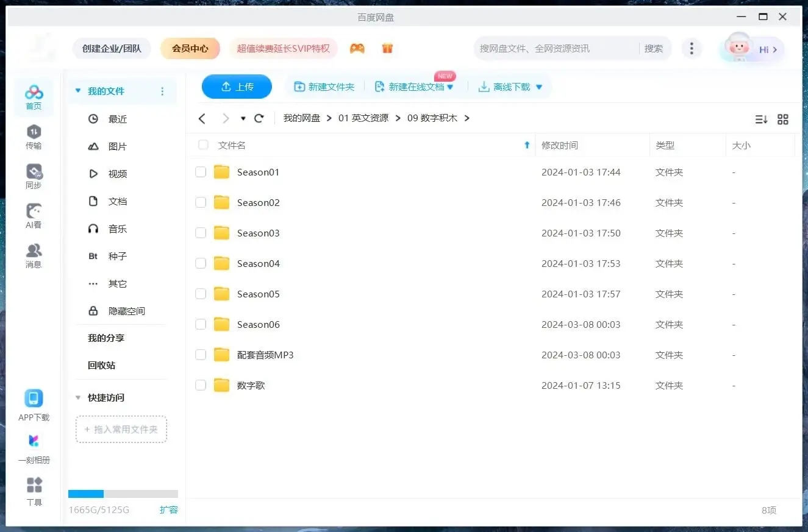This screenshot has width=808, height=532.
Task: Open 回收站 in left panel
Action: point(101,366)
